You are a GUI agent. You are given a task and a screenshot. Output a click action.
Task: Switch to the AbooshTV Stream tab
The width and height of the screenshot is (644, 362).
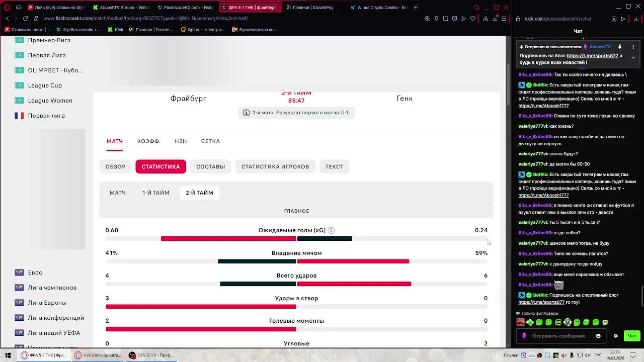pyautogui.click(x=122, y=8)
